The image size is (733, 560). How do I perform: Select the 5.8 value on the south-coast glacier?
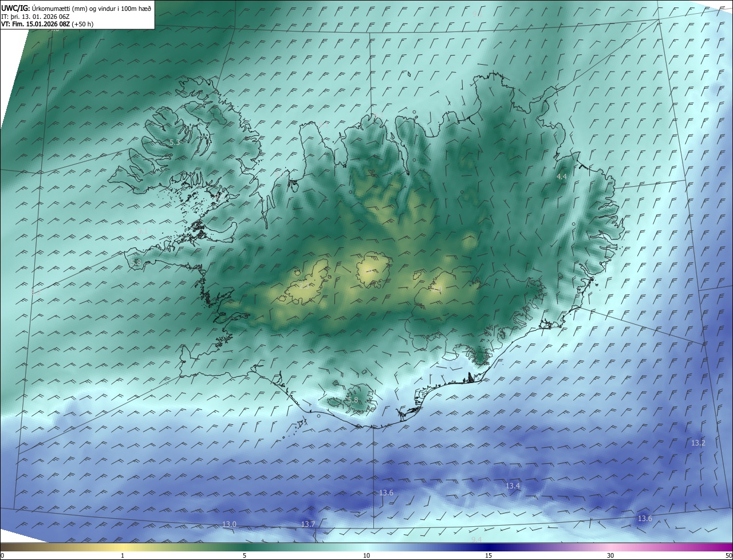353,400
